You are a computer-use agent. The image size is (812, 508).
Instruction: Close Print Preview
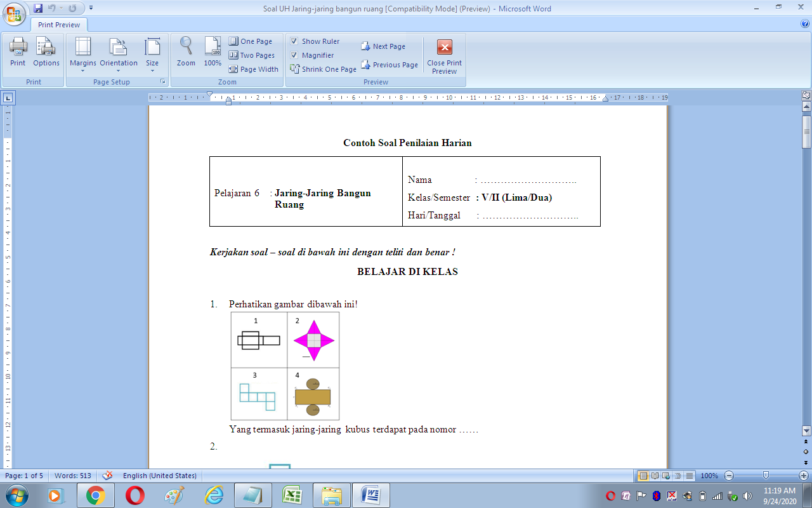445,57
